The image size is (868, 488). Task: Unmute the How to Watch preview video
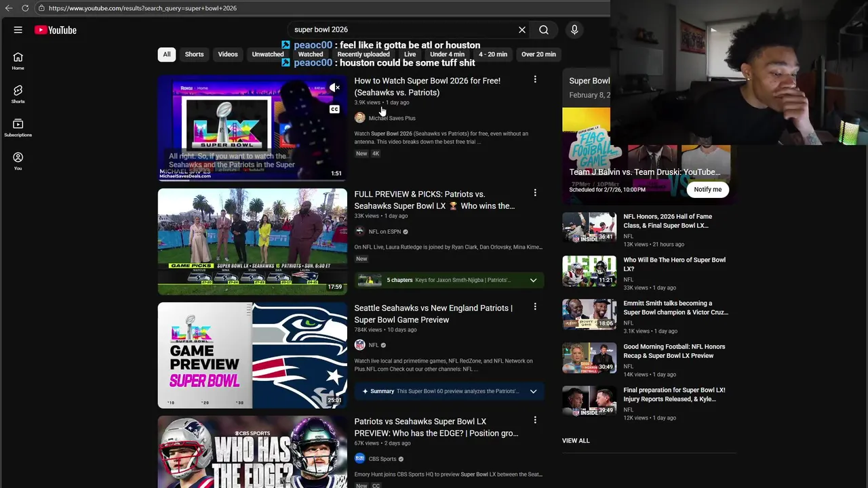(334, 88)
